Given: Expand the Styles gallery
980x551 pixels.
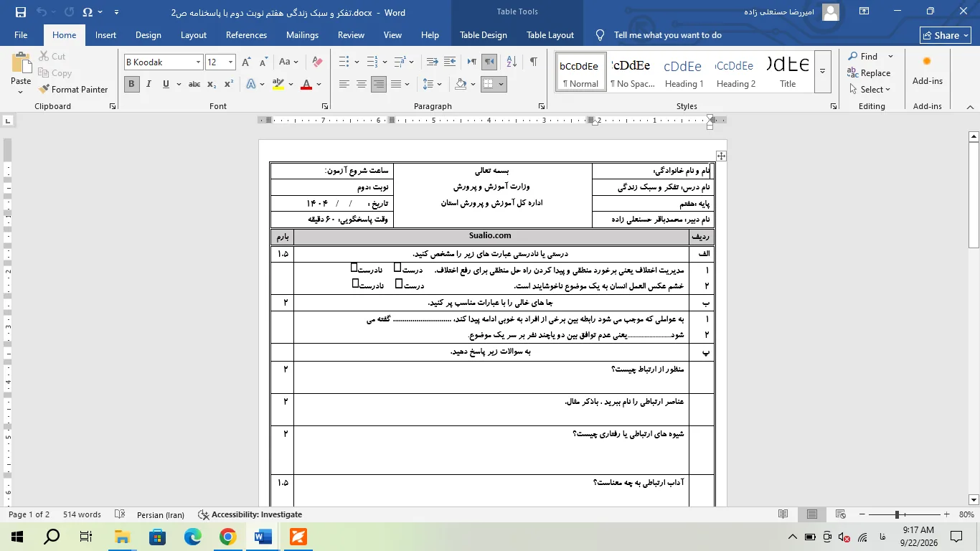Looking at the screenshot, I should pos(823,71).
